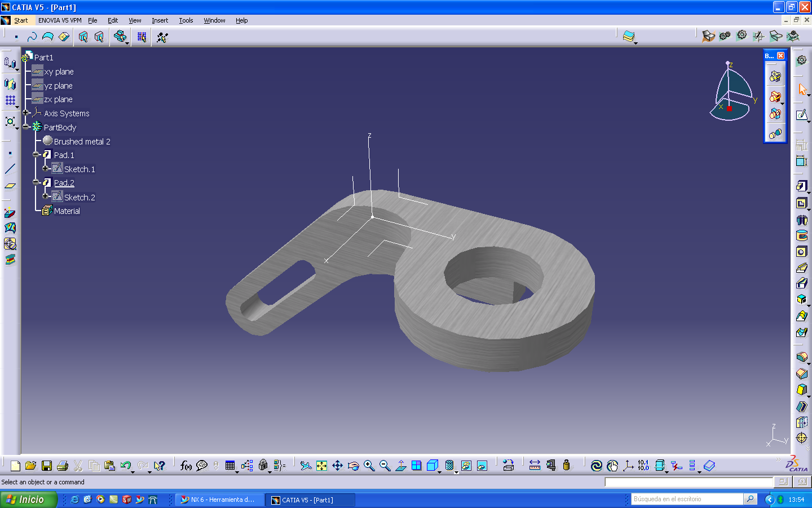Activate the What's This help pointer icon
This screenshot has height=508, width=812.
pos(160,466)
